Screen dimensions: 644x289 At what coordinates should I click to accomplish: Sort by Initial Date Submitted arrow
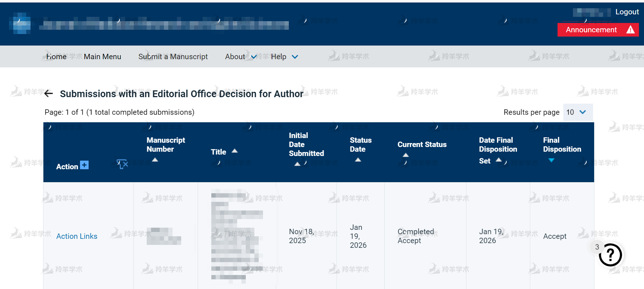point(297,164)
